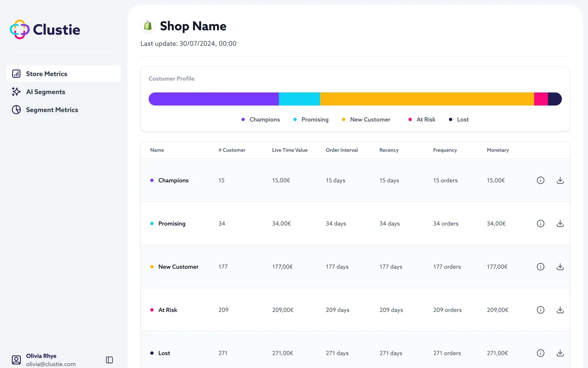Click the olivia@clustie.com account email
Image resolution: width=588 pixels, height=368 pixels.
coord(51,364)
